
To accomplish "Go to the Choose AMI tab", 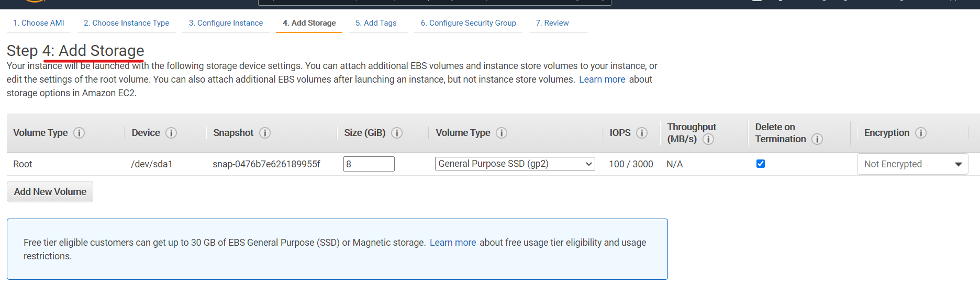I will coord(39,23).
